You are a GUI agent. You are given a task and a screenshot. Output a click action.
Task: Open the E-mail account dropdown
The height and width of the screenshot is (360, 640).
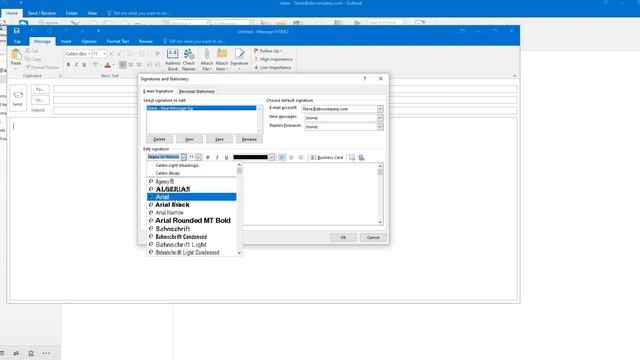[x=380, y=109]
